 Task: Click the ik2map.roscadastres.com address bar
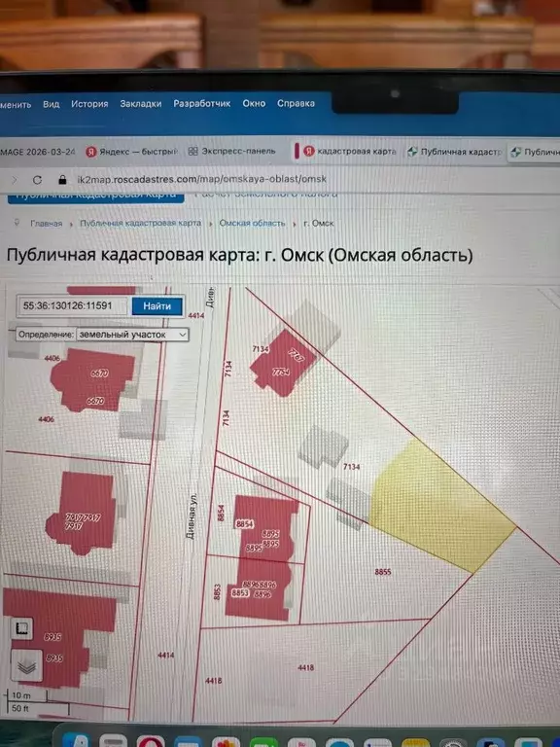[x=201, y=179]
